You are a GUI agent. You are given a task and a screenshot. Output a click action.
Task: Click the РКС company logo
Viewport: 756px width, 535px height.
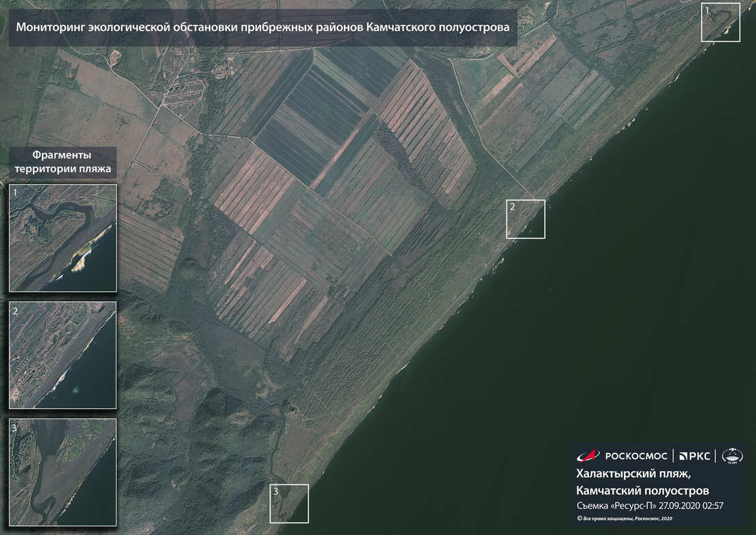click(x=695, y=456)
